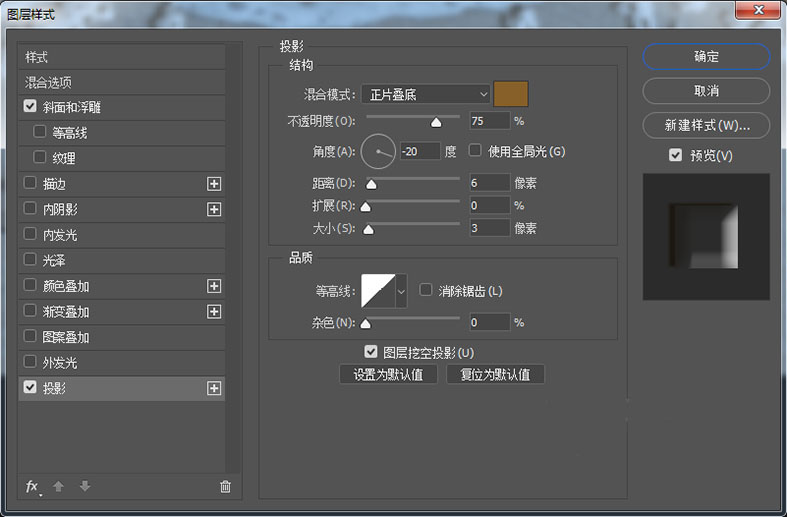This screenshot has width=787, height=517.
Task: Enable the 等高线 sub-effect checkbox
Action: point(40,132)
